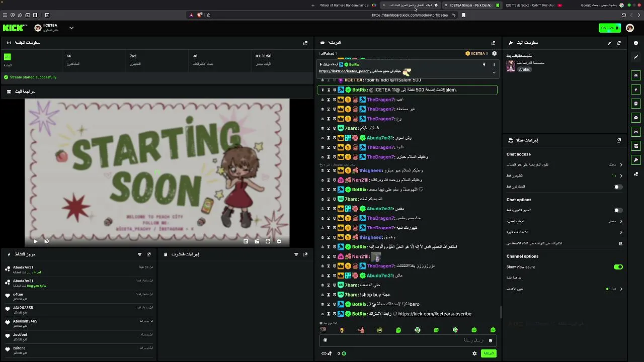Image resolution: width=644 pixels, height=362 pixels.
Task: Switch to the IICETEA Stream Kick Dashboard tab
Action: click(x=471, y=6)
